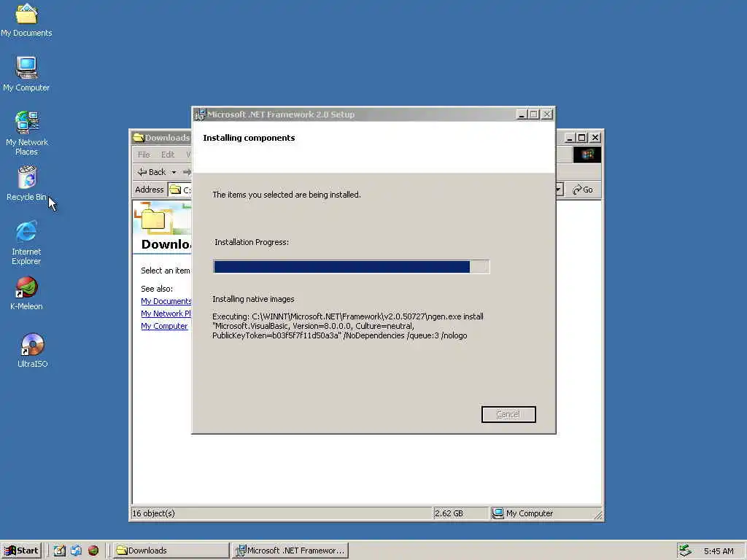Open File menu in Downloads window
The image size is (747, 560).
144,155
